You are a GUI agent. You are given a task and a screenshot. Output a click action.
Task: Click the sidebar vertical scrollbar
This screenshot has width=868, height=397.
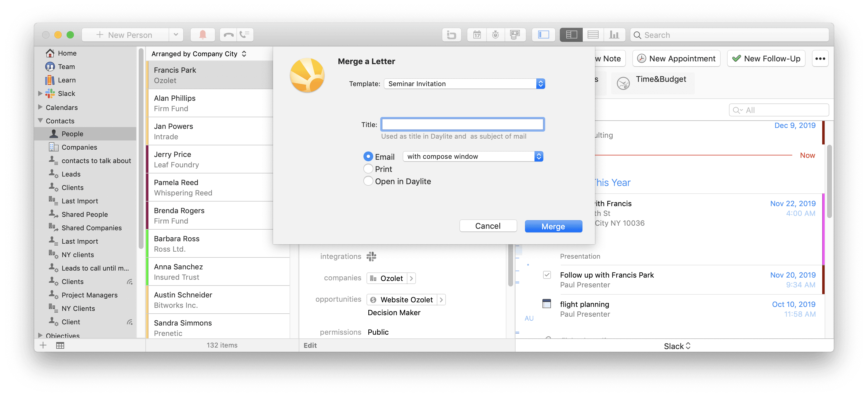pos(141,148)
